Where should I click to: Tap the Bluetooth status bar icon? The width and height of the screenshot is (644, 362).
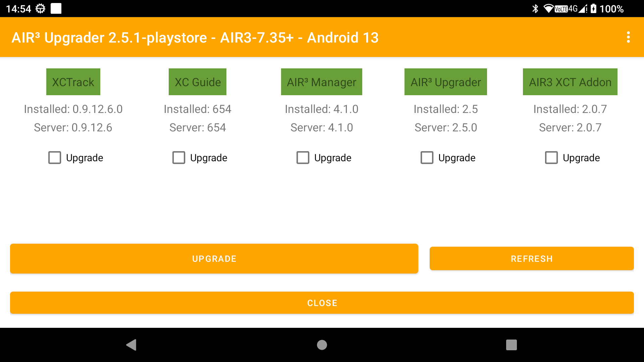tap(535, 8)
